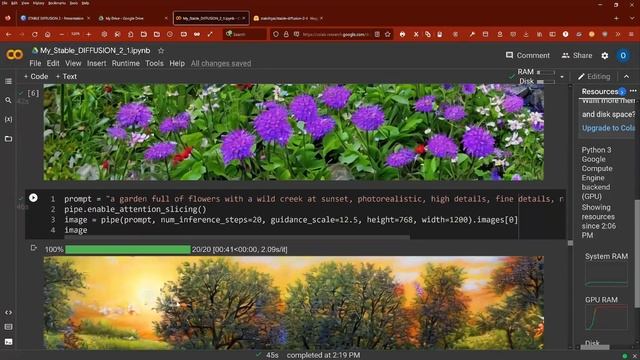
Task: Open Colab File menu
Action: [x=35, y=64]
